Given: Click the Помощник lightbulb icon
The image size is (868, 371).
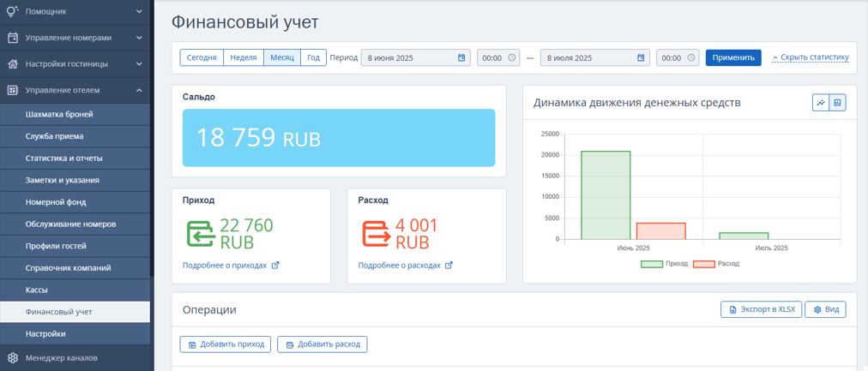Looking at the screenshot, I should tap(12, 11).
